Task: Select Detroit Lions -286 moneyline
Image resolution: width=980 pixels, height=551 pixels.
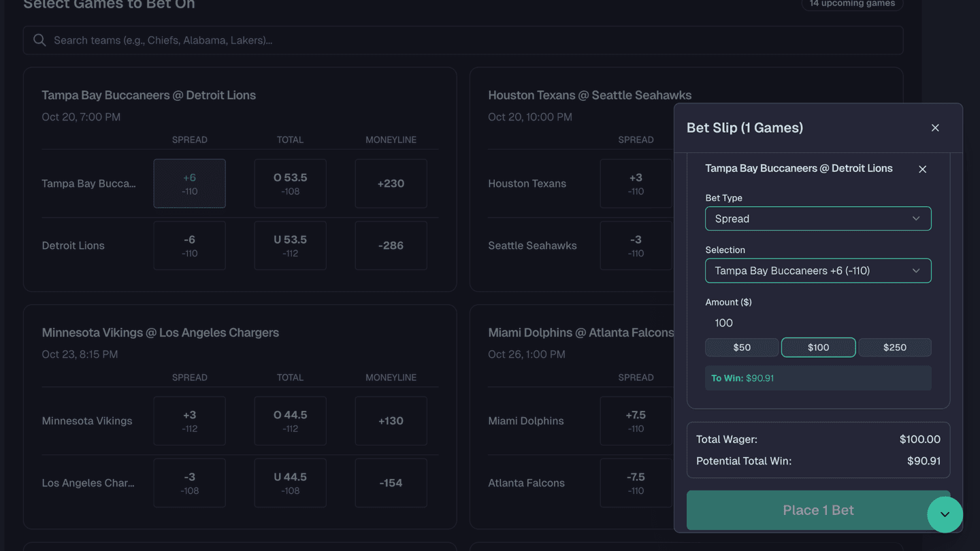Action: (x=391, y=245)
